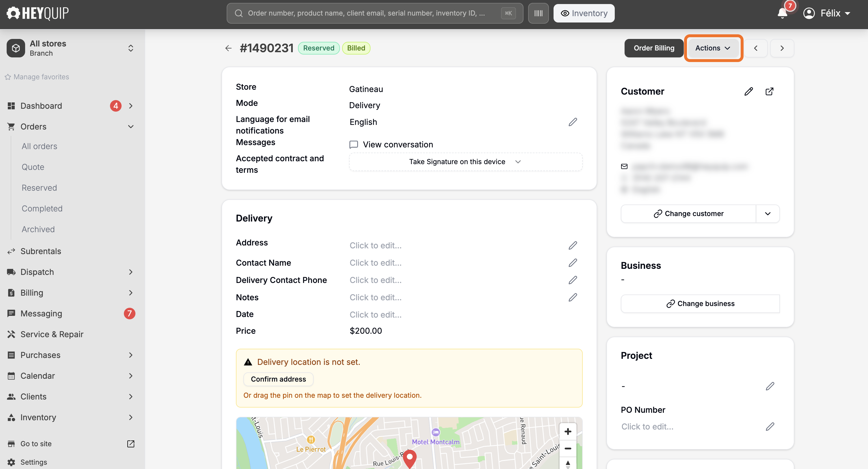Edit the delivery address field

(573, 245)
